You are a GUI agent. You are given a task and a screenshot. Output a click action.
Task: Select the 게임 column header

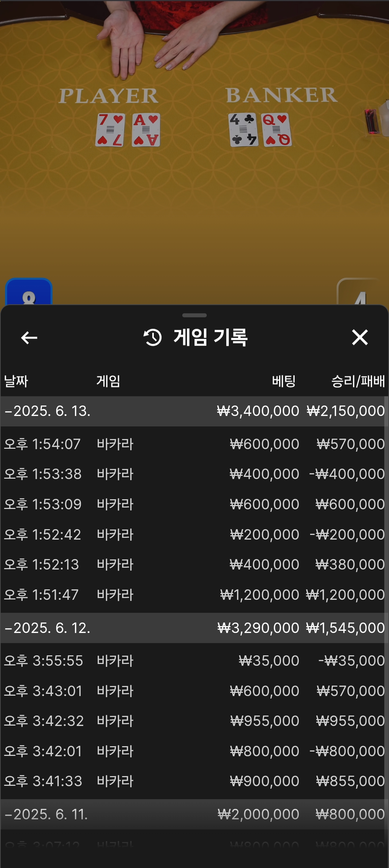pyautogui.click(x=108, y=381)
